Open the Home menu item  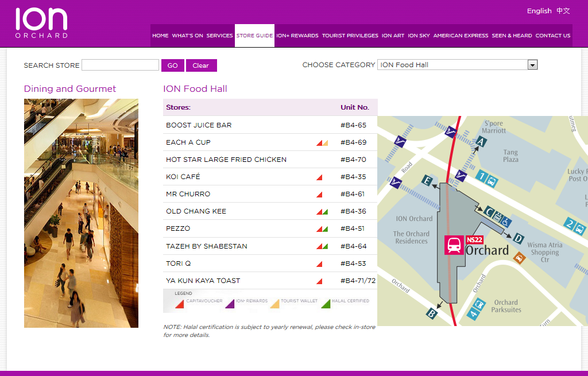161,36
